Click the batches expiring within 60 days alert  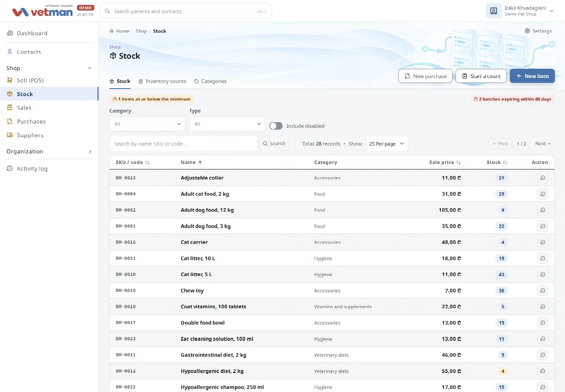(512, 99)
